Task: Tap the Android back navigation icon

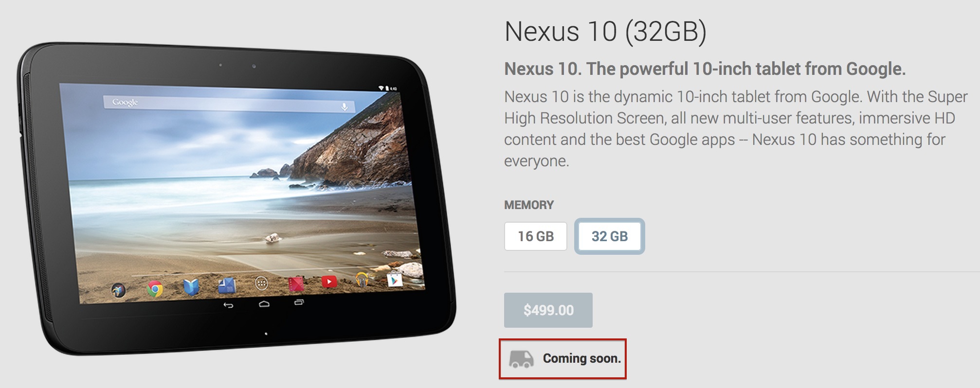Action: click(228, 305)
